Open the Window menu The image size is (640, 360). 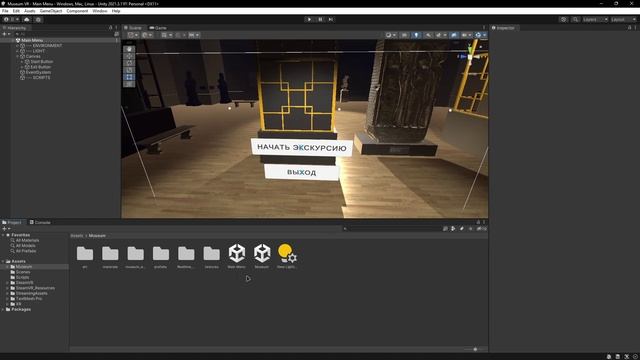click(100, 11)
